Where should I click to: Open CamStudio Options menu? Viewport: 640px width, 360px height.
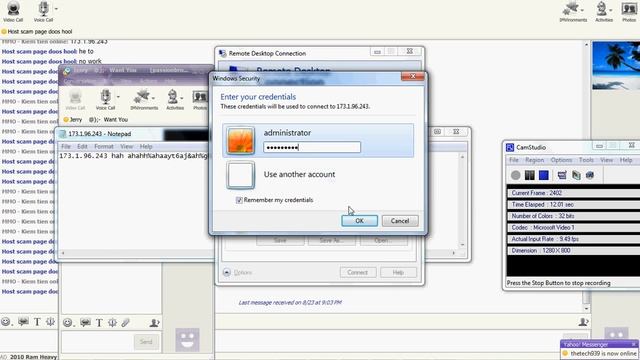pyautogui.click(x=561, y=160)
